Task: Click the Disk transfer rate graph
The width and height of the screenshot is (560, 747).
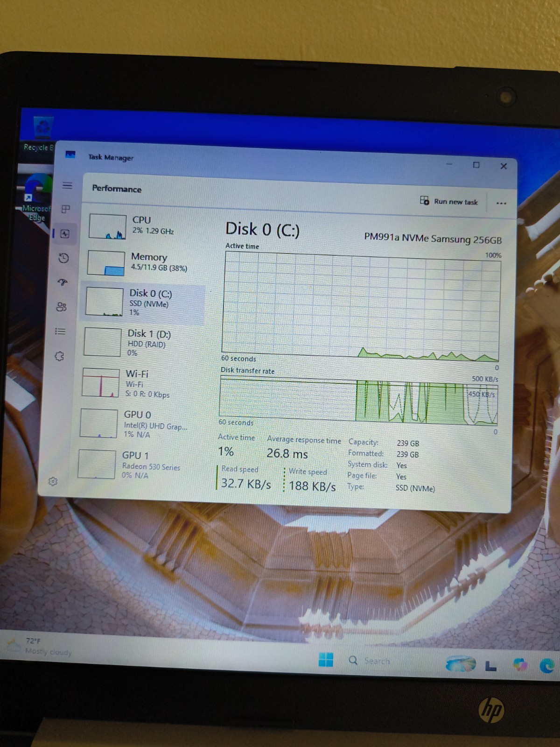Action: [358, 401]
